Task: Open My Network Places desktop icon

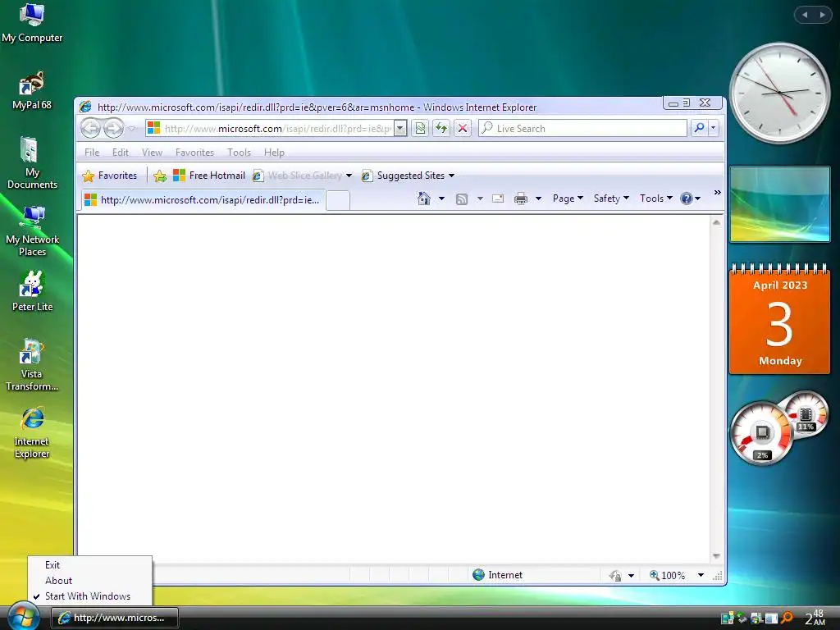Action: pyautogui.click(x=32, y=231)
